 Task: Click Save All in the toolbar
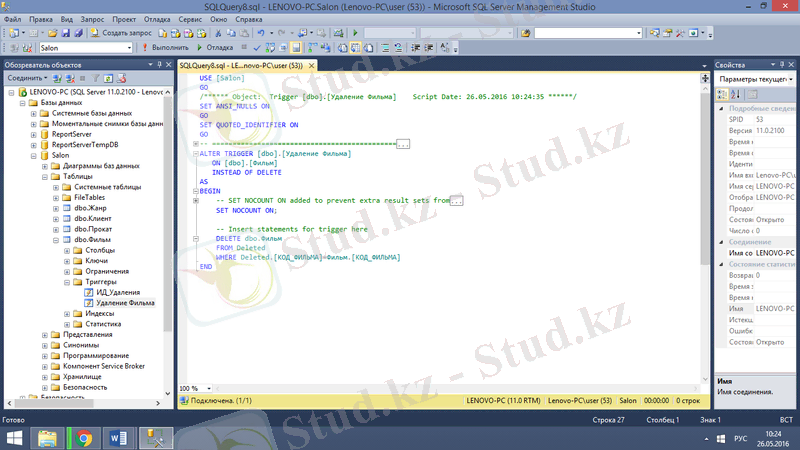[78, 33]
